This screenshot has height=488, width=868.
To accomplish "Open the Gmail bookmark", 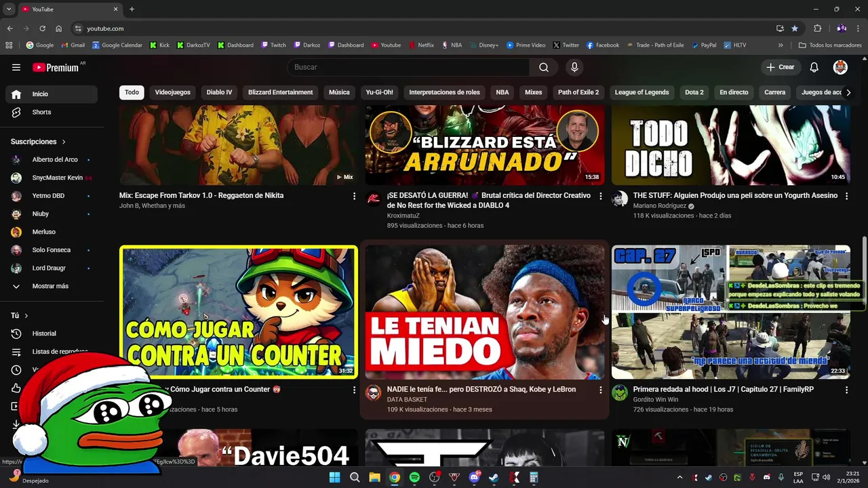I will (x=73, y=45).
